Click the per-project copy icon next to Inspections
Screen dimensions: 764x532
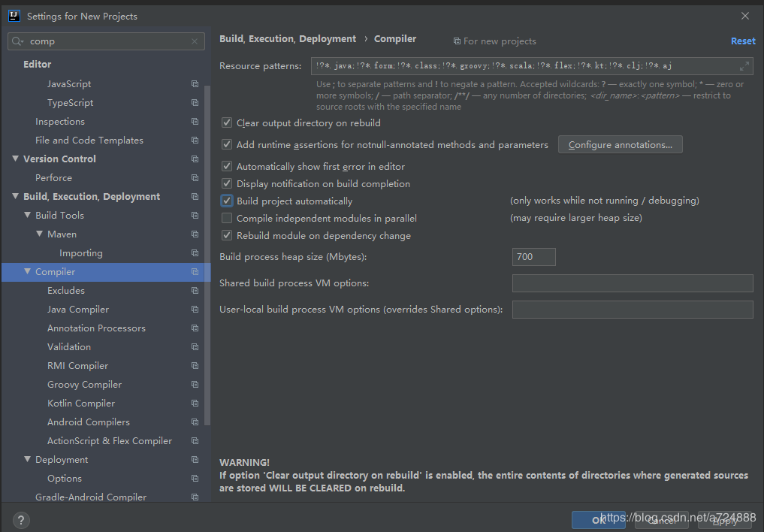[195, 121]
